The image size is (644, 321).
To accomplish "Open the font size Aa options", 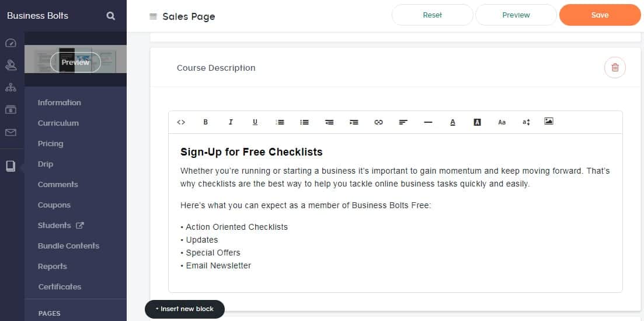I will click(502, 122).
